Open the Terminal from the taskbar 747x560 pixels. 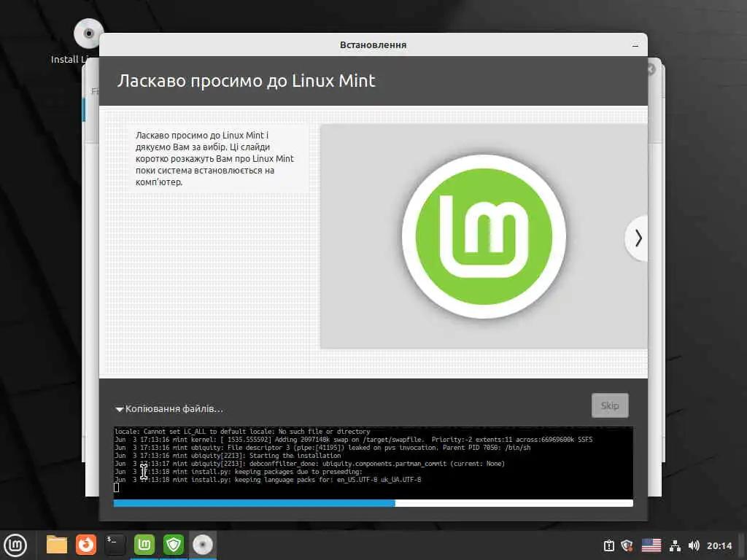[115, 545]
